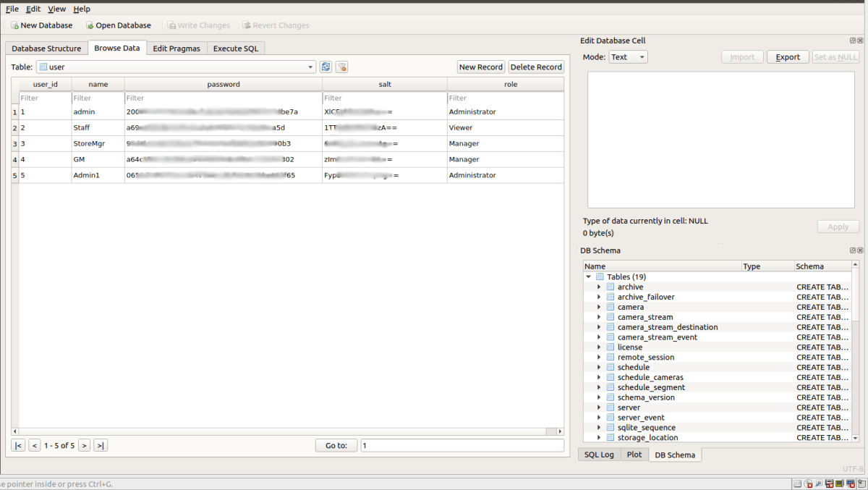Close the DB Schema panel
The image size is (868, 490).
pos(860,250)
